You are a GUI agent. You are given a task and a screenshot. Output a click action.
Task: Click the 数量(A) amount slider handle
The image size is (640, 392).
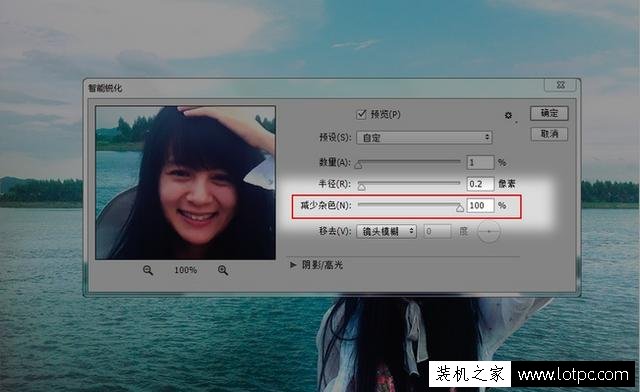point(358,165)
